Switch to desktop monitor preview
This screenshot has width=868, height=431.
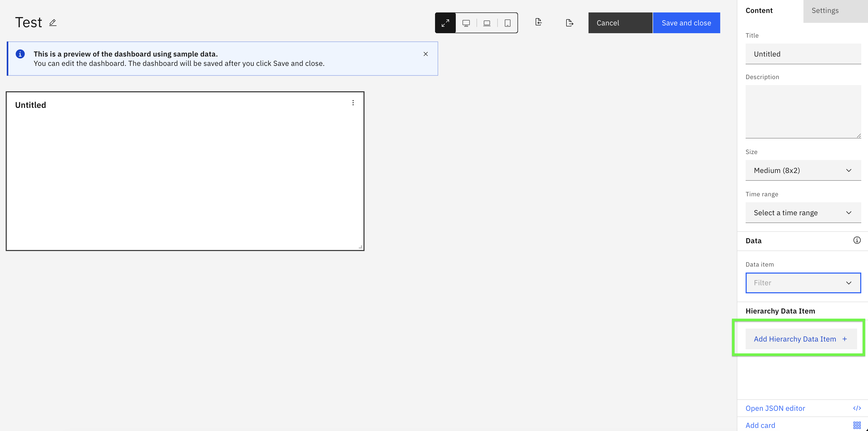click(x=466, y=23)
